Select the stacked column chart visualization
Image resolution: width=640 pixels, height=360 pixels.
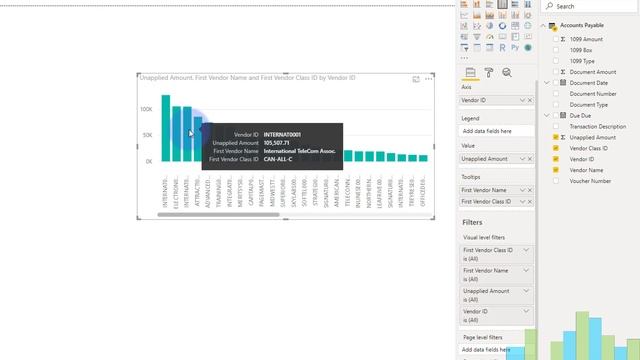[x=477, y=4]
